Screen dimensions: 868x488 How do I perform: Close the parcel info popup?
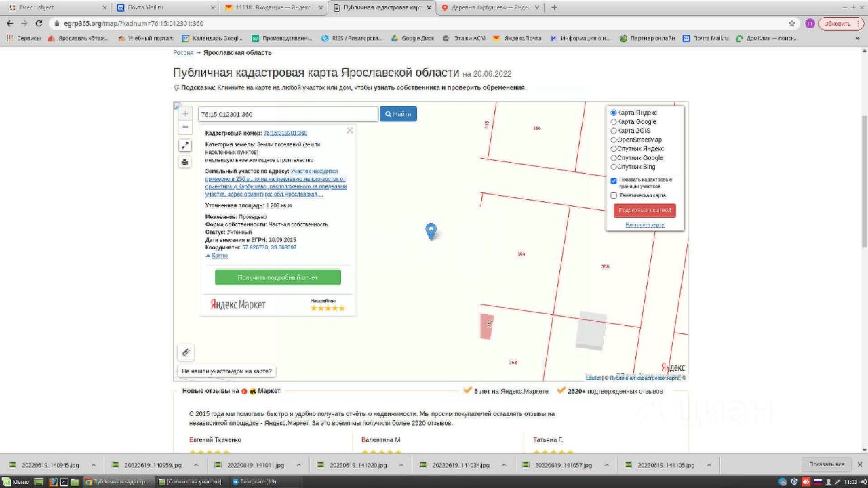(350, 131)
